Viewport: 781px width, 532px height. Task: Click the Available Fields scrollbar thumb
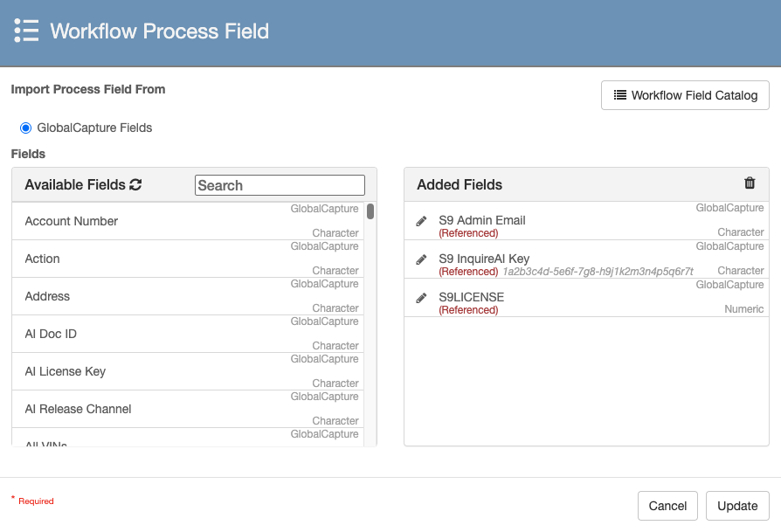tap(370, 211)
